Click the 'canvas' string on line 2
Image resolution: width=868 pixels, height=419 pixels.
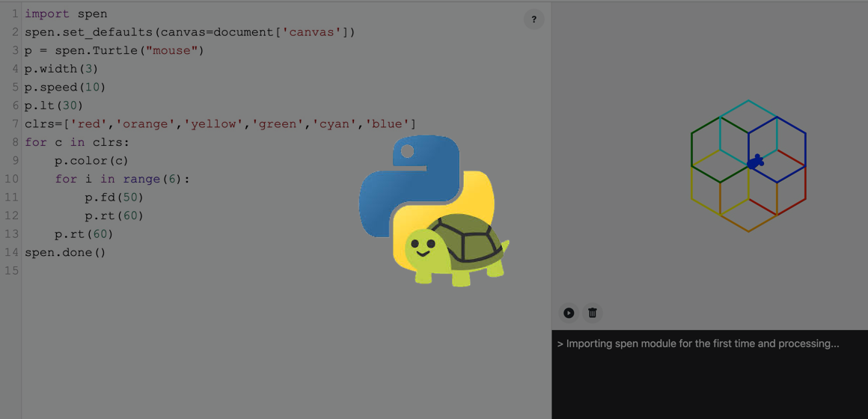[x=312, y=32]
